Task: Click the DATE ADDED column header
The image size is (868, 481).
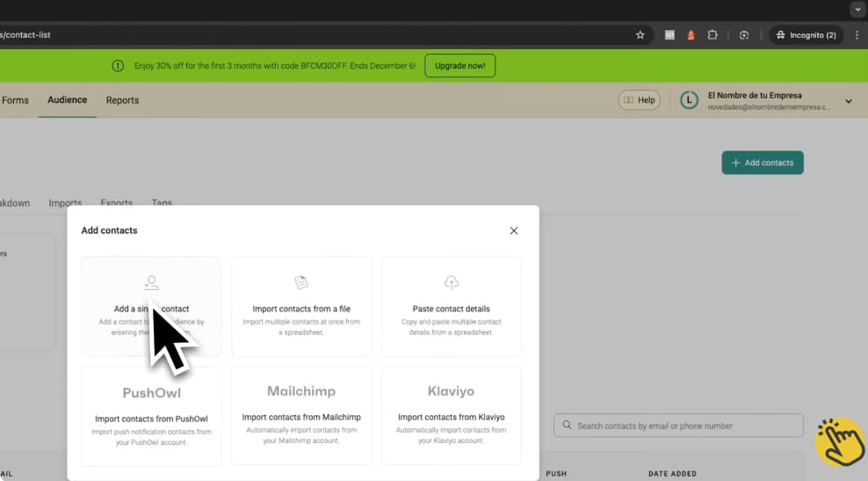Action: [x=672, y=474]
